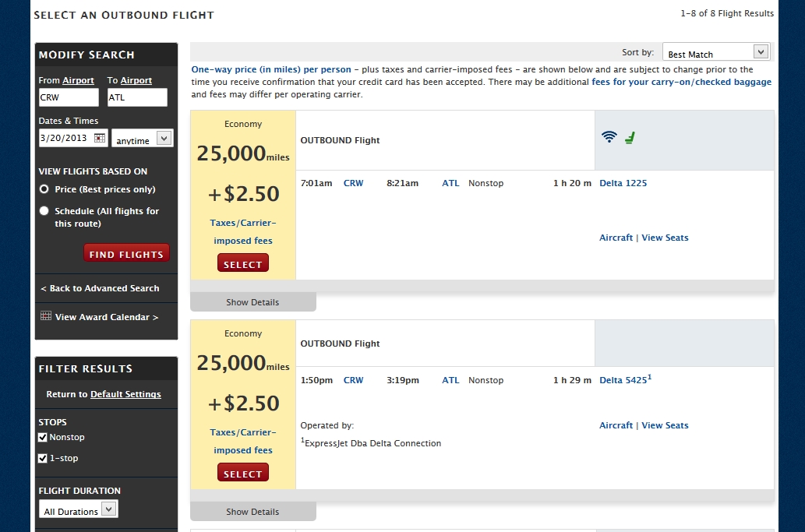Open the anytime departure time dropdown
805x532 pixels.
pos(143,139)
